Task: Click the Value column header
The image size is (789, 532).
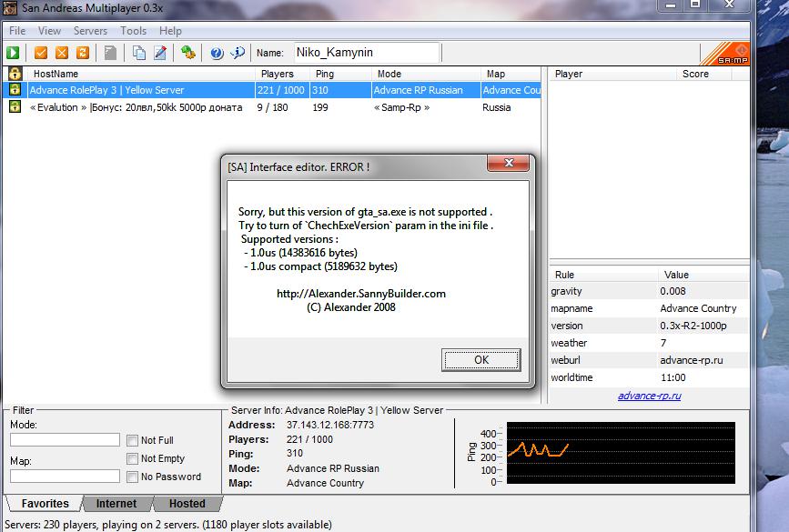Action: (703, 275)
